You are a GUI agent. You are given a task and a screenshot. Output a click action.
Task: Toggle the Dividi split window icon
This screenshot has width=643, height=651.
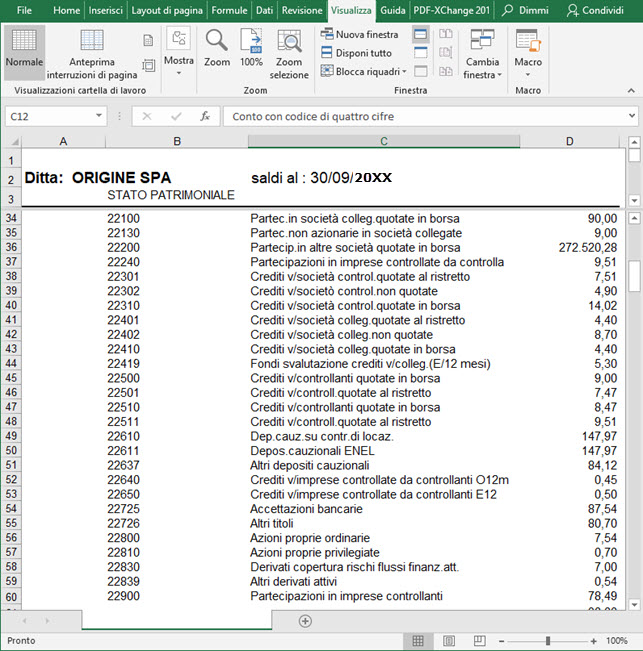[421, 34]
